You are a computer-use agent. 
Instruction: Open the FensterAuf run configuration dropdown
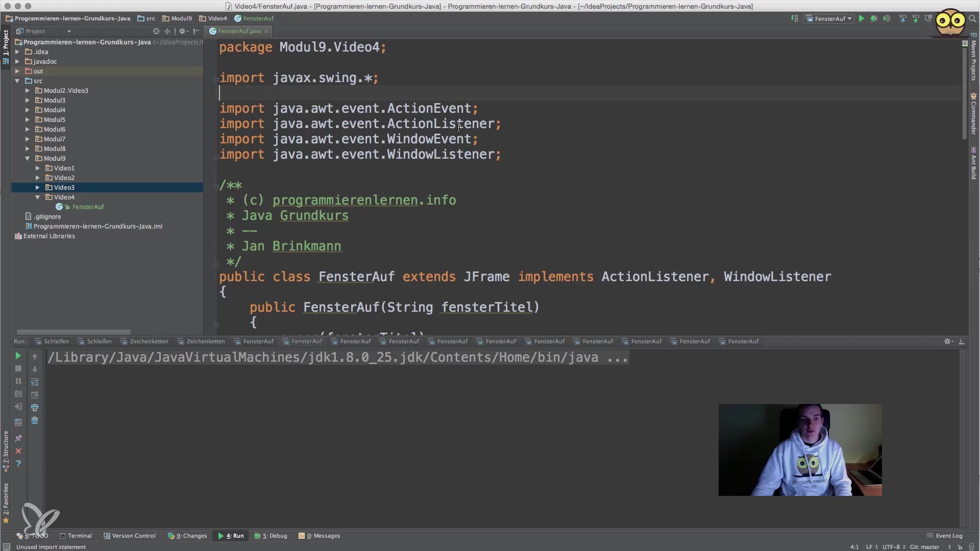click(x=829, y=18)
